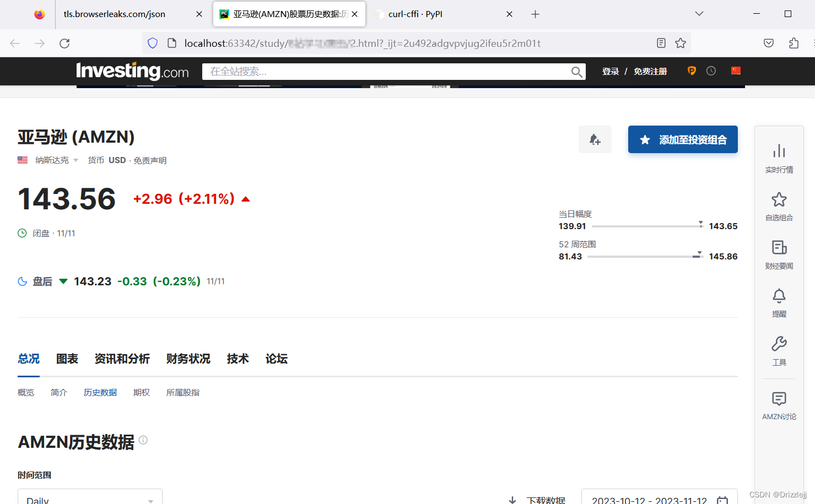815x504 pixels.
Task: Open the 期权 sub-tab
Action: (142, 392)
